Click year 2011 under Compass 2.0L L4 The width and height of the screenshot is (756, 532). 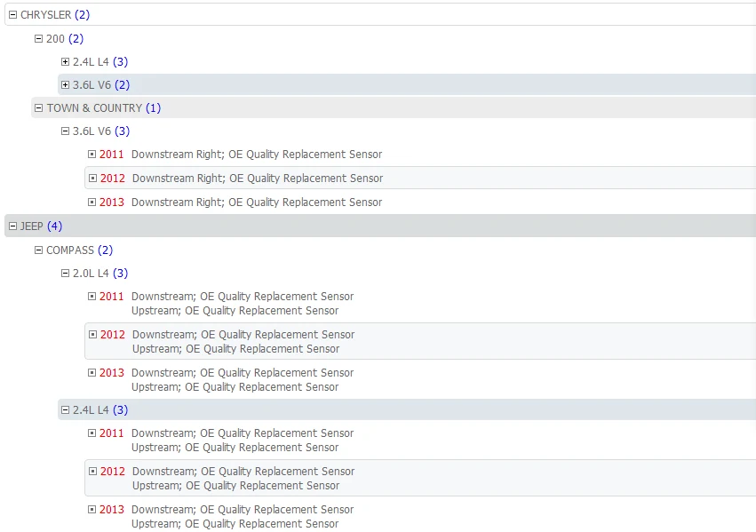(111, 297)
